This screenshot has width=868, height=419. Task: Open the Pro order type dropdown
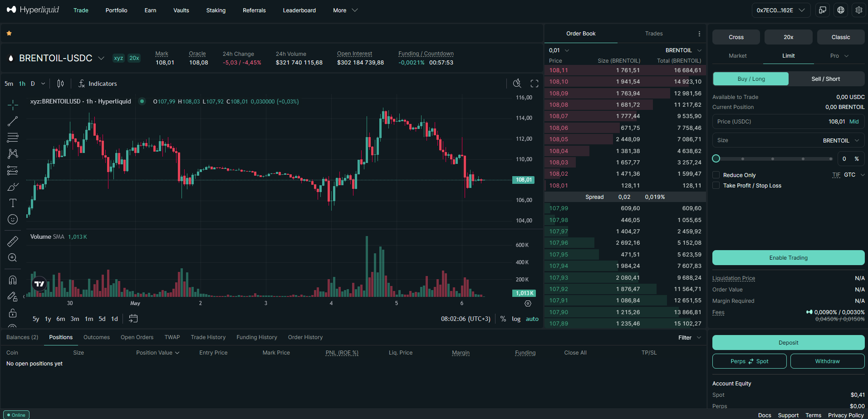click(839, 56)
